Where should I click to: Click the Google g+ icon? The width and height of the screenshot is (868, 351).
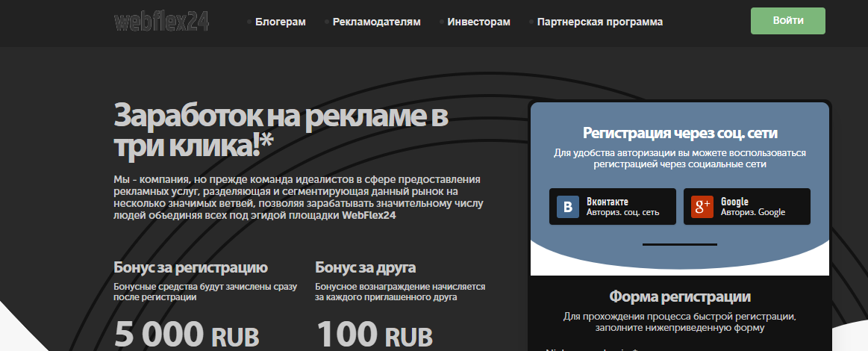tap(702, 207)
